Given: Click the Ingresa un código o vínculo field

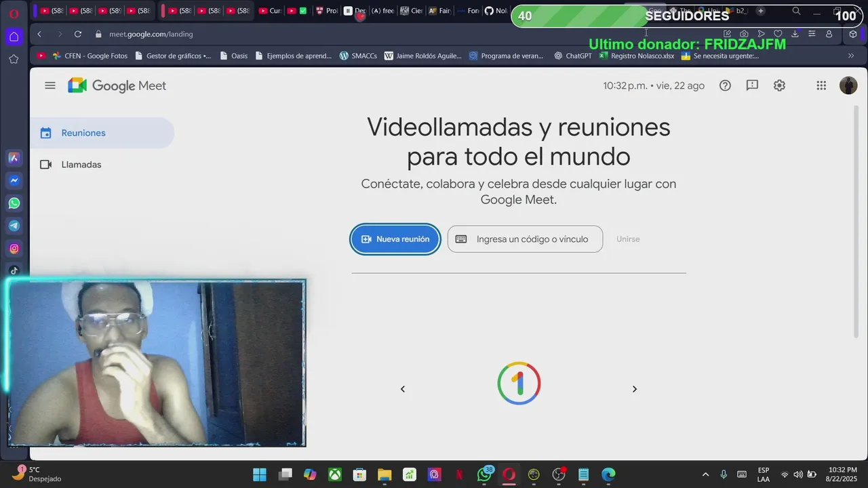Looking at the screenshot, I should pos(525,239).
